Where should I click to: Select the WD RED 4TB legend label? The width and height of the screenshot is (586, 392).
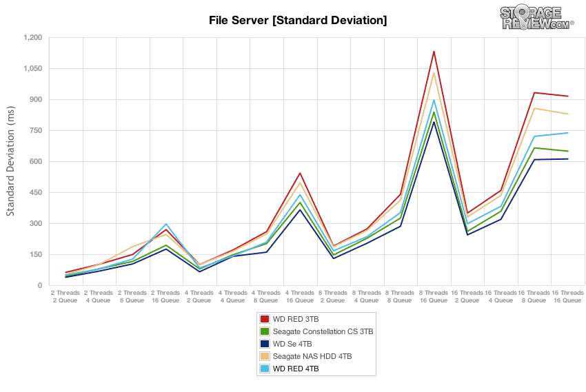296,369
